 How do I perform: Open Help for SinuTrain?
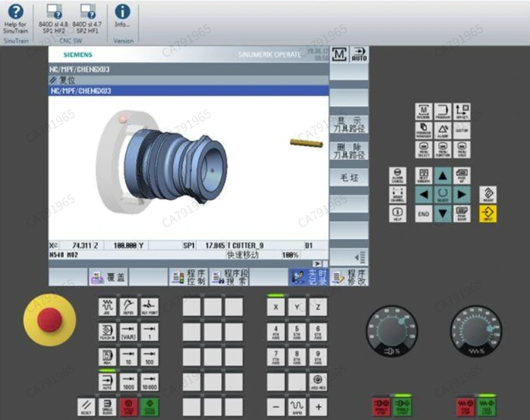tap(16, 19)
